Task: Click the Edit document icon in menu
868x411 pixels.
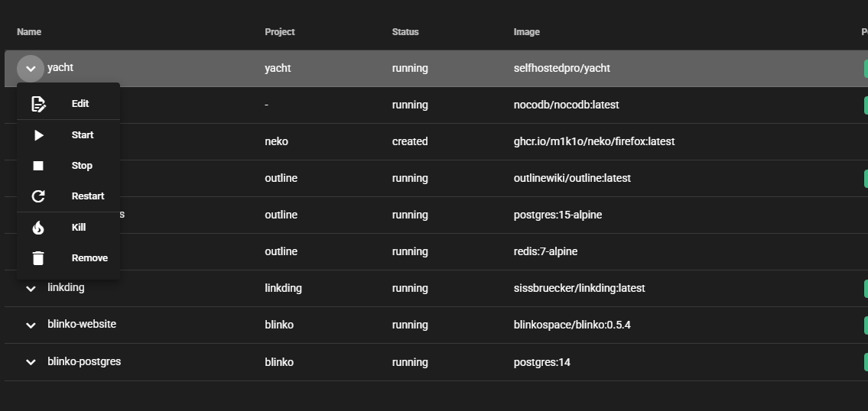Action: (38, 104)
